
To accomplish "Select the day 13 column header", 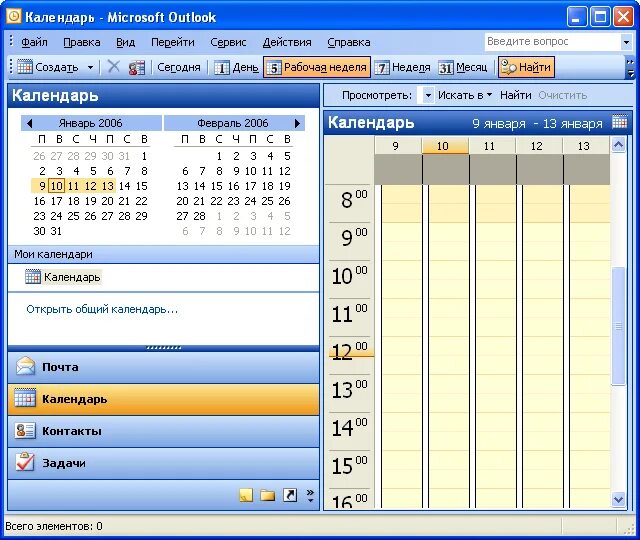I will coord(584,146).
